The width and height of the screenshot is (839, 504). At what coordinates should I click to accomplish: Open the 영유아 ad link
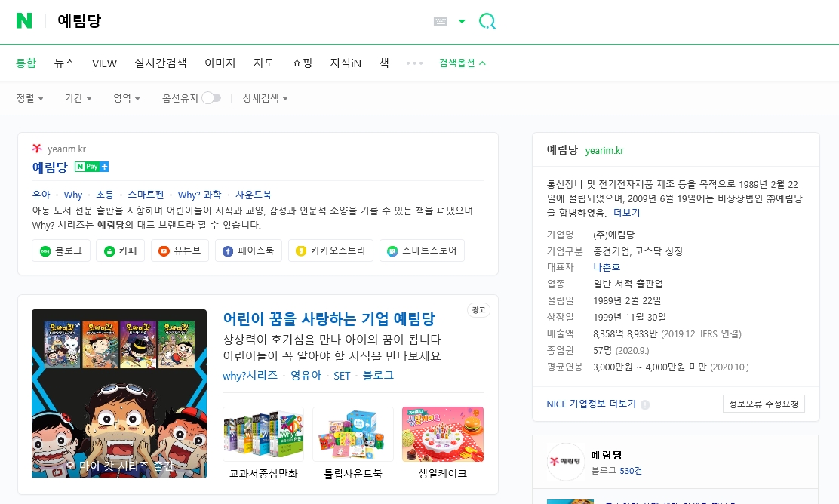(306, 376)
